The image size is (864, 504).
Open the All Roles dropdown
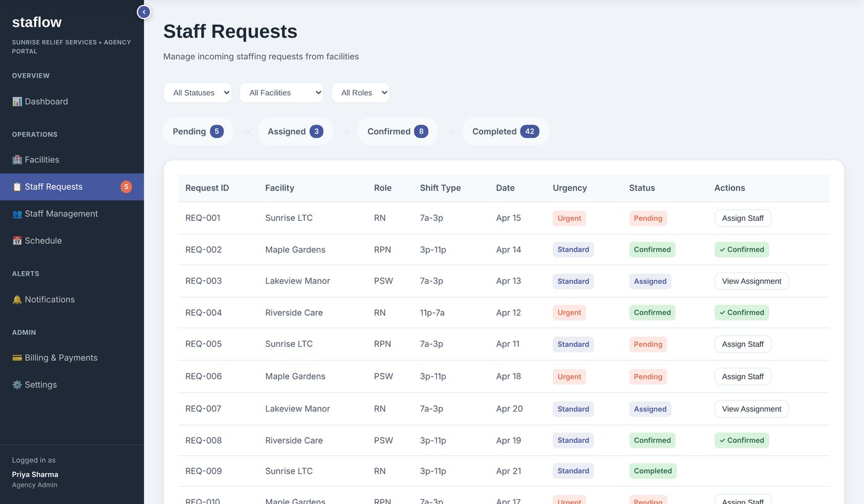pos(360,93)
